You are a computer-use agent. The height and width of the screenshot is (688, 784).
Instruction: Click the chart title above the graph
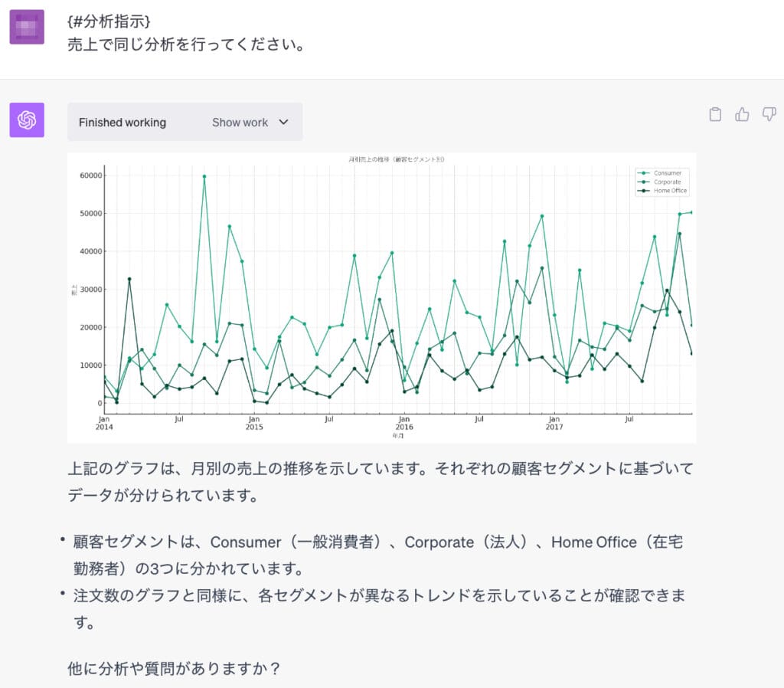396,159
